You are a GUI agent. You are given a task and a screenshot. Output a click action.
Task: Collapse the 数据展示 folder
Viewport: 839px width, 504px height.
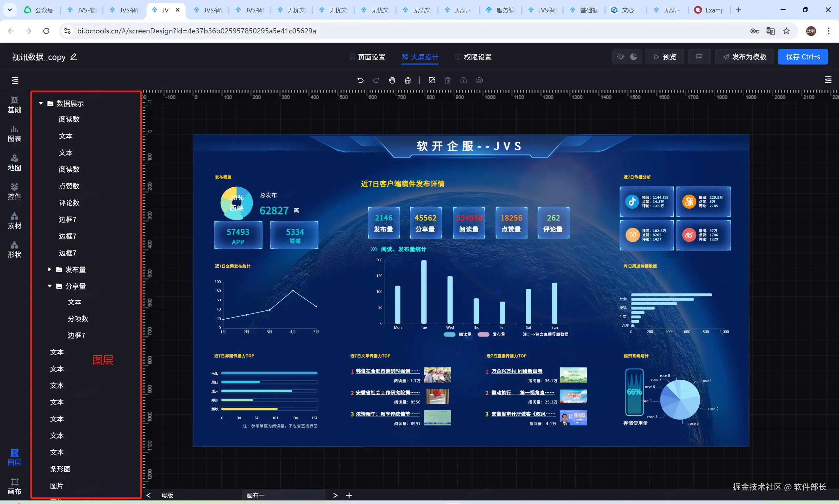(41, 103)
